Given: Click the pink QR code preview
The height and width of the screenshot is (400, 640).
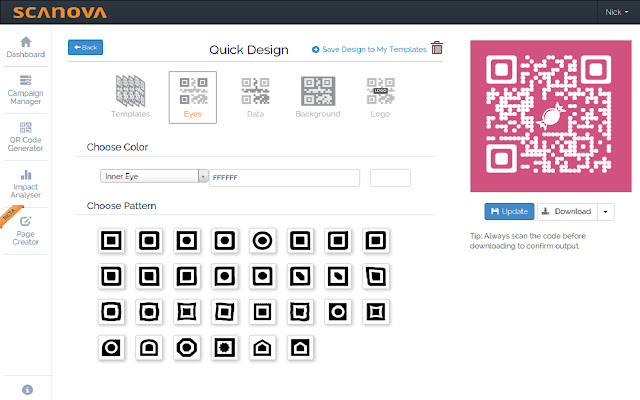Looking at the screenshot, I should point(551,116).
